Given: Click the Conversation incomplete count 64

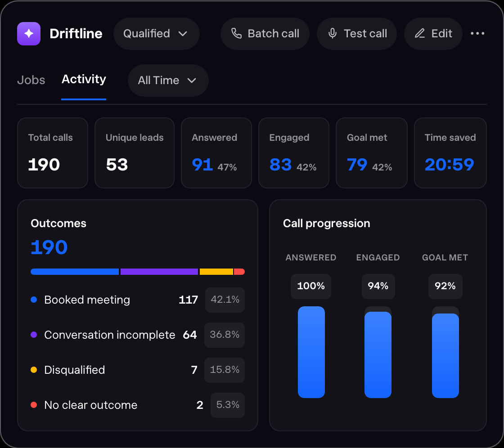Looking at the screenshot, I should click(x=189, y=335).
